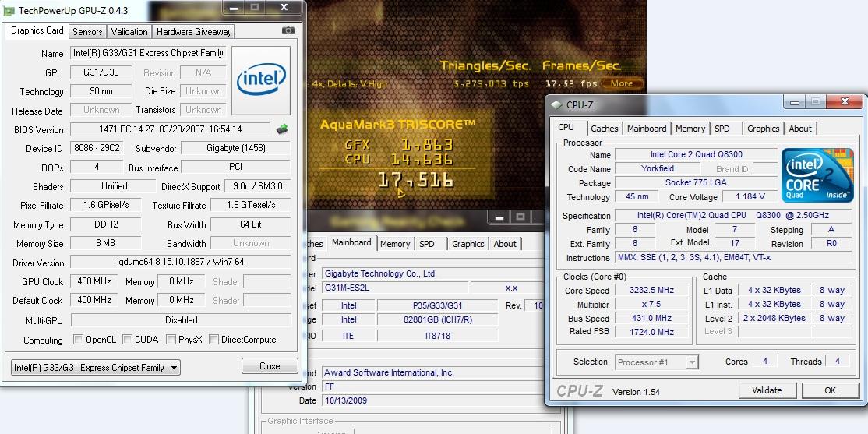Select the Graphics Card tab
Screen dimensions: 868x434
[37, 30]
